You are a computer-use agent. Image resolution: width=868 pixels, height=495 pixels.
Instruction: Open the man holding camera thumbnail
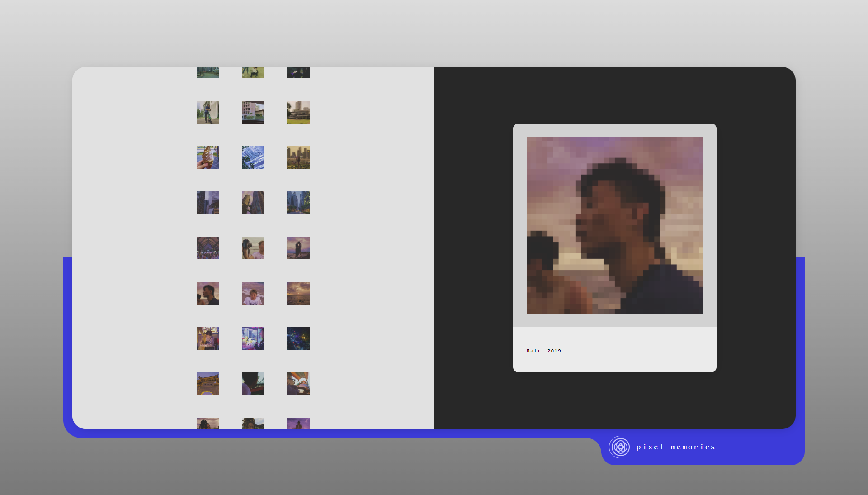(253, 248)
